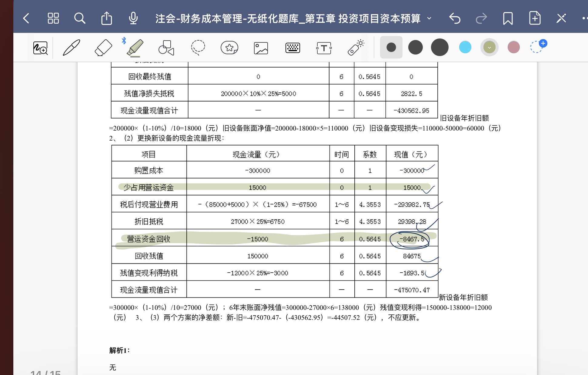588x375 pixels.
Task: Expand the document title dropdown chevron
Action: pos(429,18)
